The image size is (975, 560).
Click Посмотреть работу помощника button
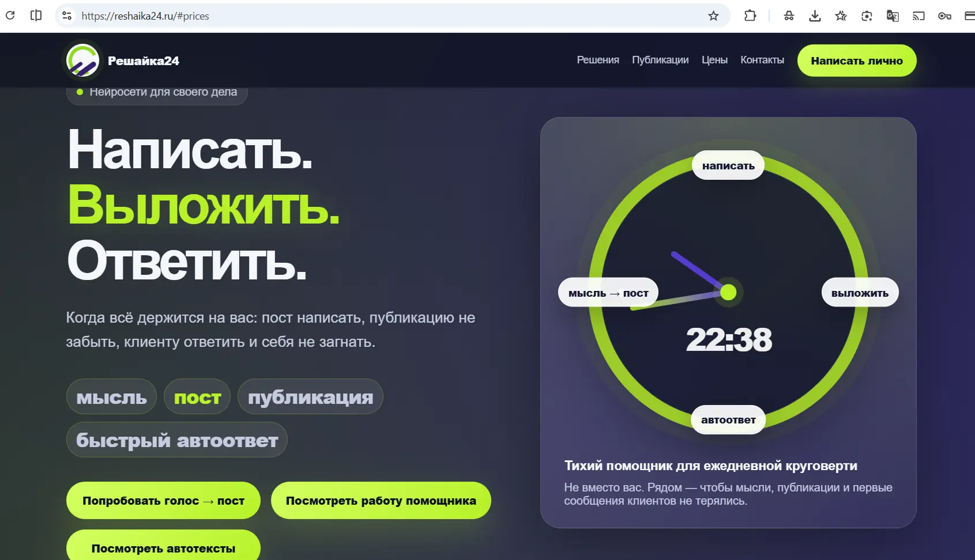pos(381,500)
